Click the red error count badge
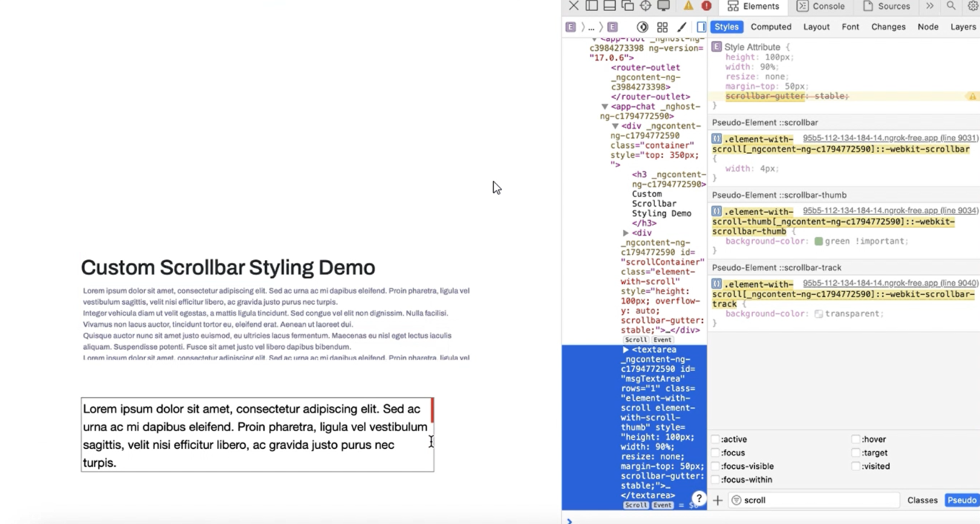The image size is (980, 524). tap(707, 6)
